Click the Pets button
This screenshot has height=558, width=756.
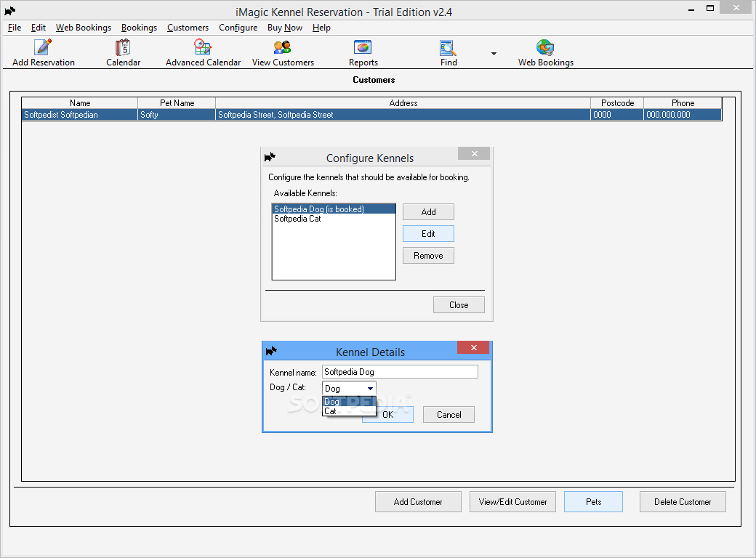(x=593, y=501)
